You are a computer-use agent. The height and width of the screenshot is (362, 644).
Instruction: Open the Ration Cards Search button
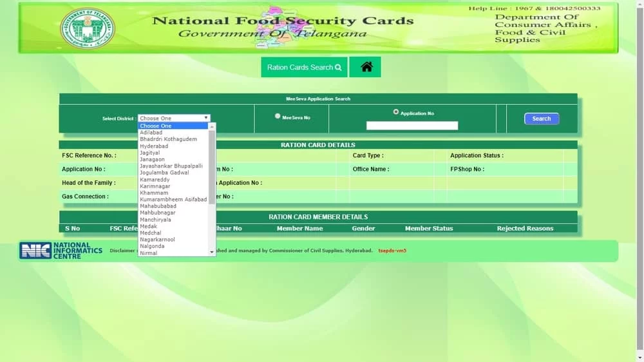pos(304,67)
